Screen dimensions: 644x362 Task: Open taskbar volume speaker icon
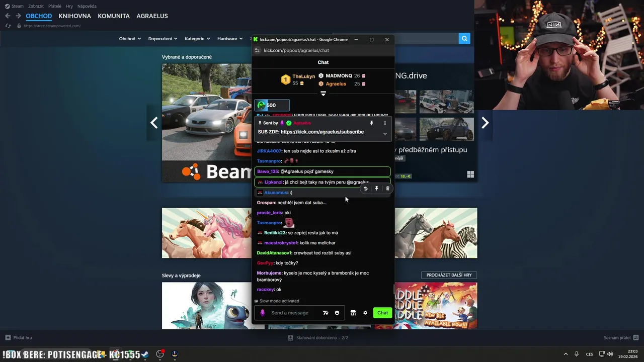(x=610, y=354)
